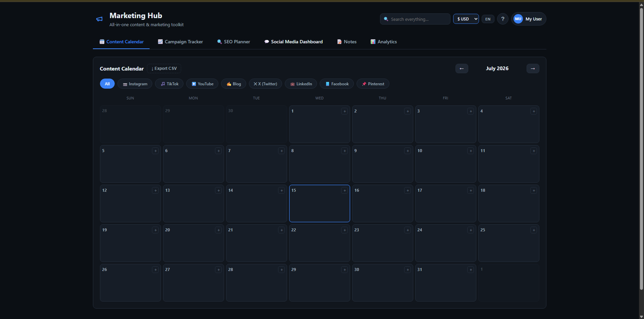Select the All platforms filter
This screenshot has width=644, height=319.
point(107,84)
